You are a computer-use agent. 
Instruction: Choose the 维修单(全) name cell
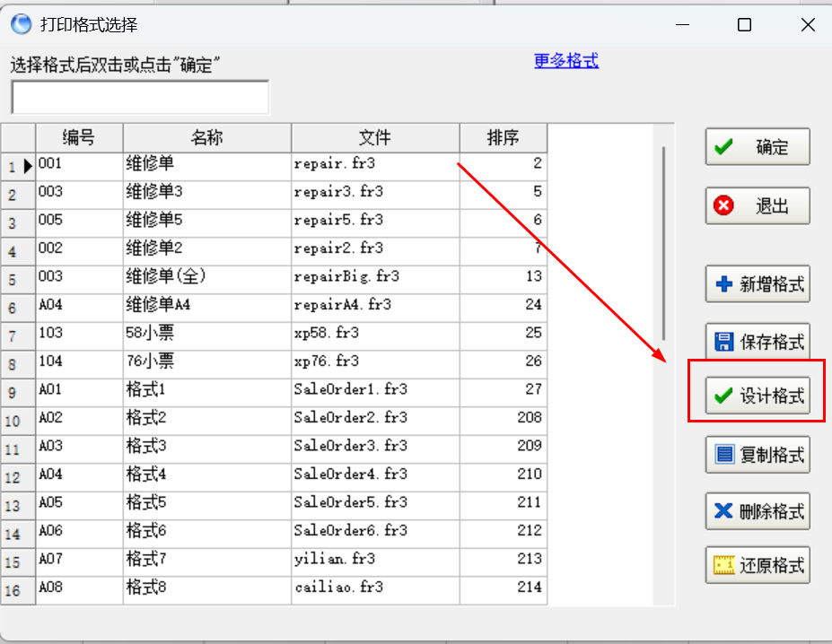(x=207, y=280)
